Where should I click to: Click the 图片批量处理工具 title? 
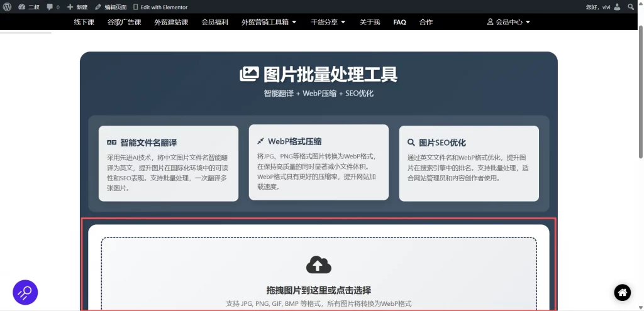(331, 74)
